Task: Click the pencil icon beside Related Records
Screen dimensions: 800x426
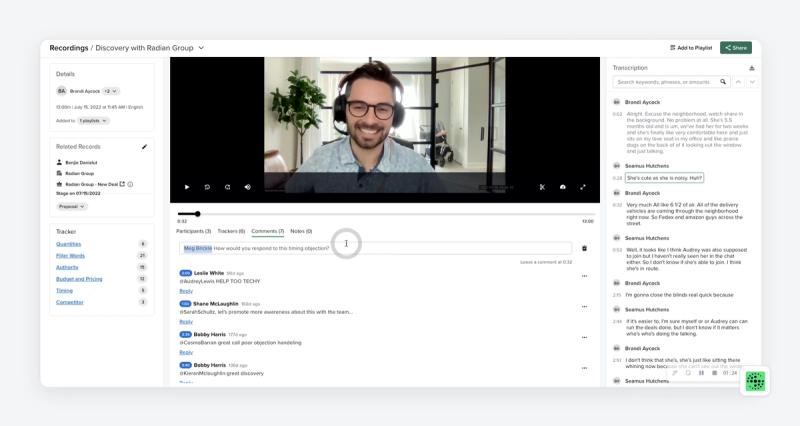Action: coord(144,147)
